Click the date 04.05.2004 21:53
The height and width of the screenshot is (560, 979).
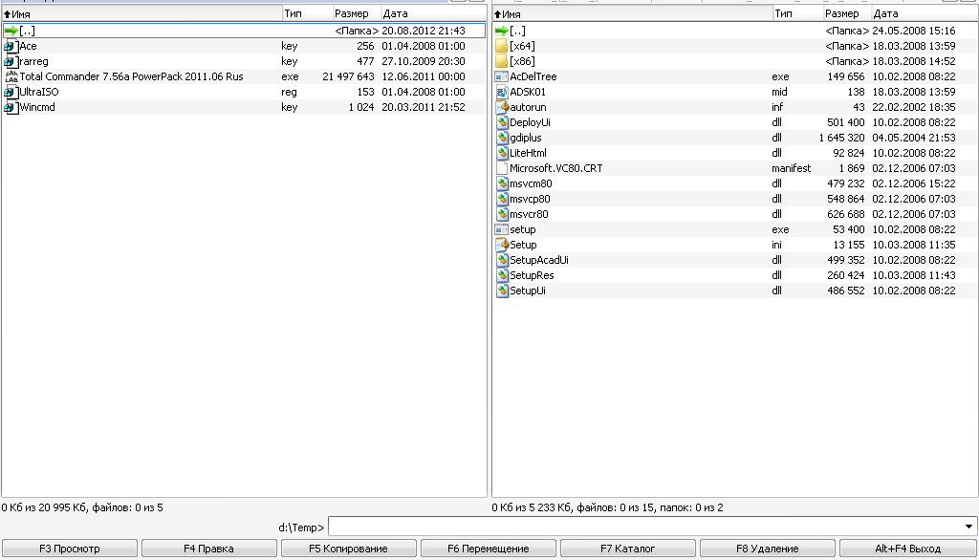(913, 138)
